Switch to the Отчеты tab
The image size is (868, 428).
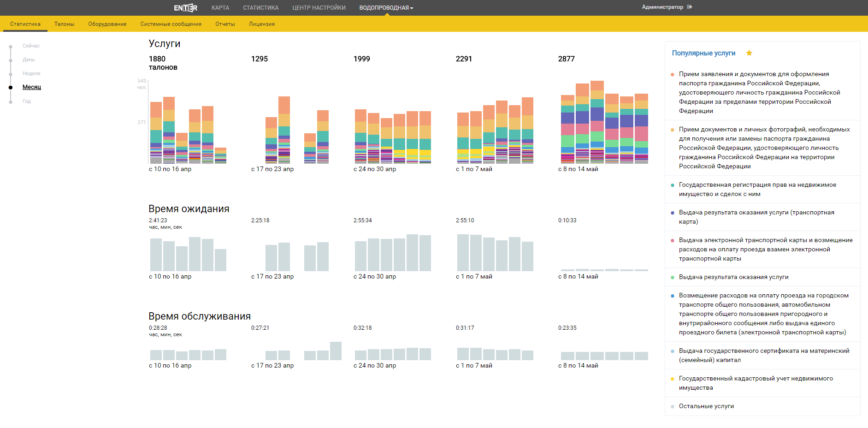pyautogui.click(x=225, y=24)
